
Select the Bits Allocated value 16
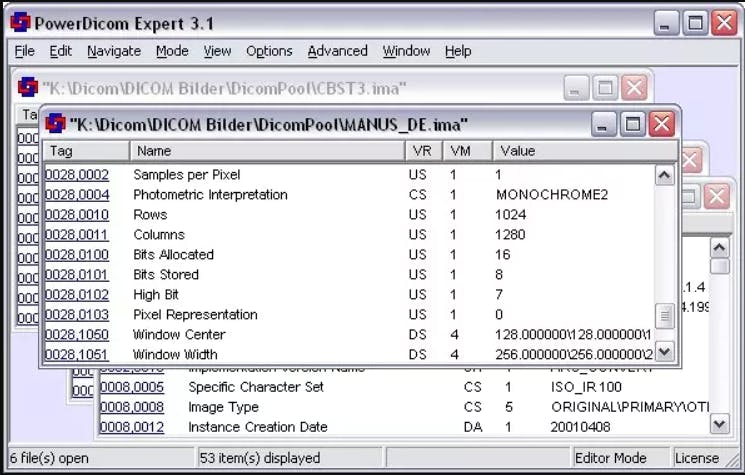click(502, 255)
